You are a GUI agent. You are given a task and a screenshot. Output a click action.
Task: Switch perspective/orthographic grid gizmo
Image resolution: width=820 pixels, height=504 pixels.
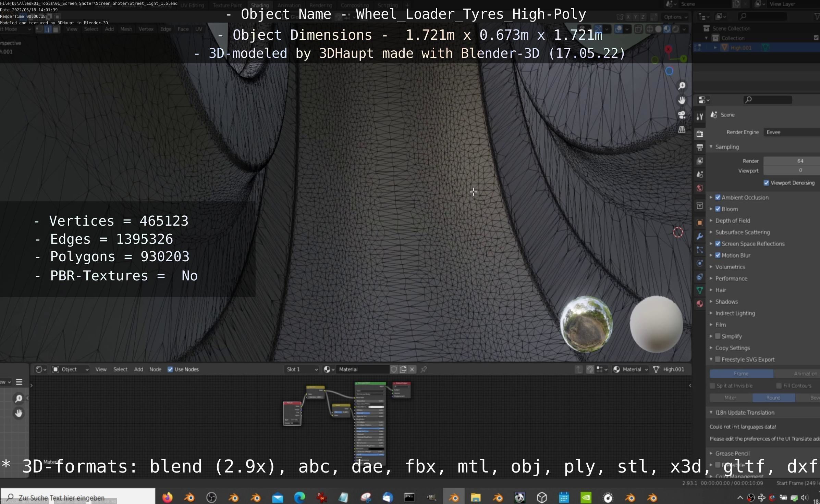pyautogui.click(x=682, y=130)
